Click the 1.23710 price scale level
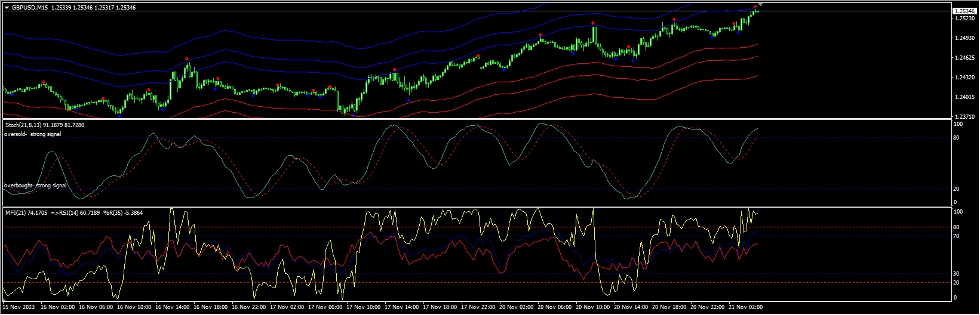The width and height of the screenshot is (980, 315). [x=964, y=117]
